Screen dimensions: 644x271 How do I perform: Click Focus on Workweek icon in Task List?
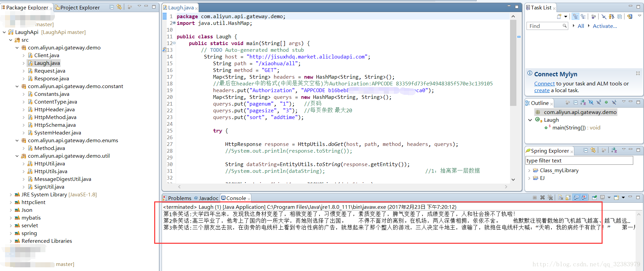(x=594, y=16)
